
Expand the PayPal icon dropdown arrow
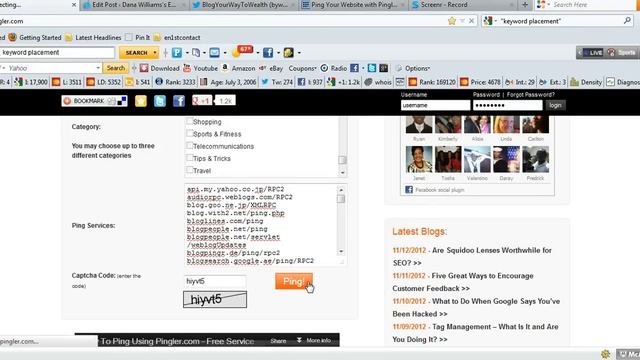pyautogui.click(x=187, y=53)
